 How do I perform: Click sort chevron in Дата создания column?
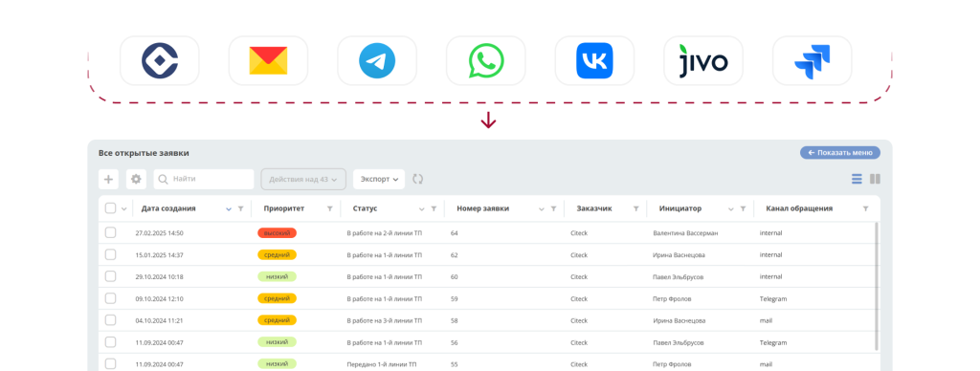tap(229, 208)
